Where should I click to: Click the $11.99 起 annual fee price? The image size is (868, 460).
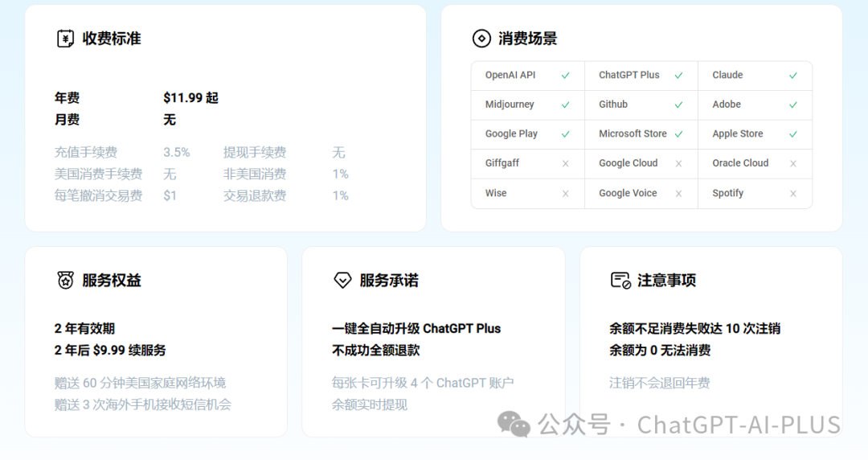(x=190, y=98)
